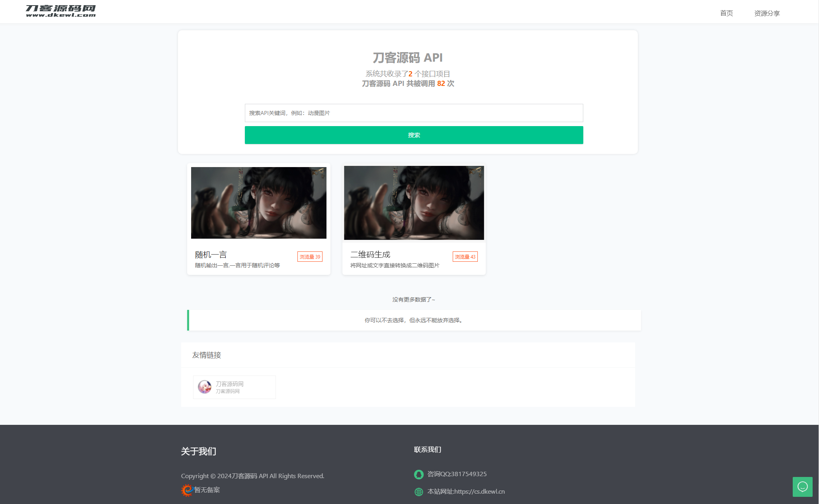Screen dimensions: 819x504
Task: Click the 浏览量39 badge on 随机一言
Action: 310,255
